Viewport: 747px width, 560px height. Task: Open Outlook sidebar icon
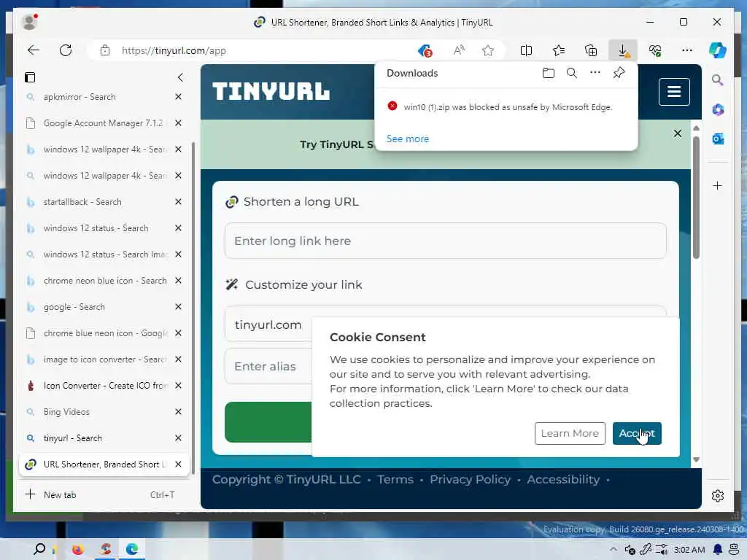tap(718, 139)
